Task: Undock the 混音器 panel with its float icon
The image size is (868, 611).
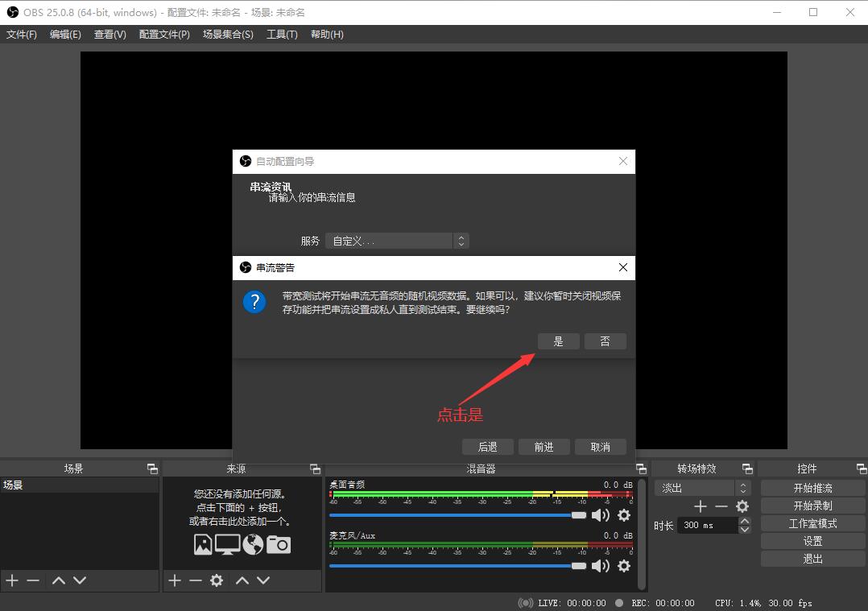Action: [x=641, y=469]
